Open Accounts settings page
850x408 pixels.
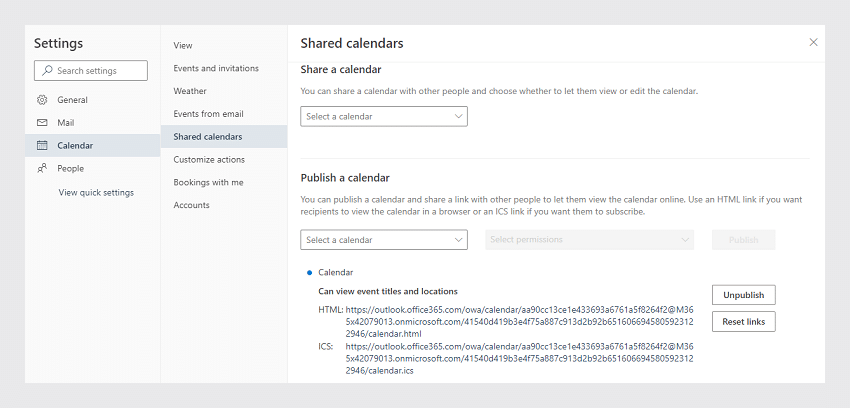coord(224,205)
